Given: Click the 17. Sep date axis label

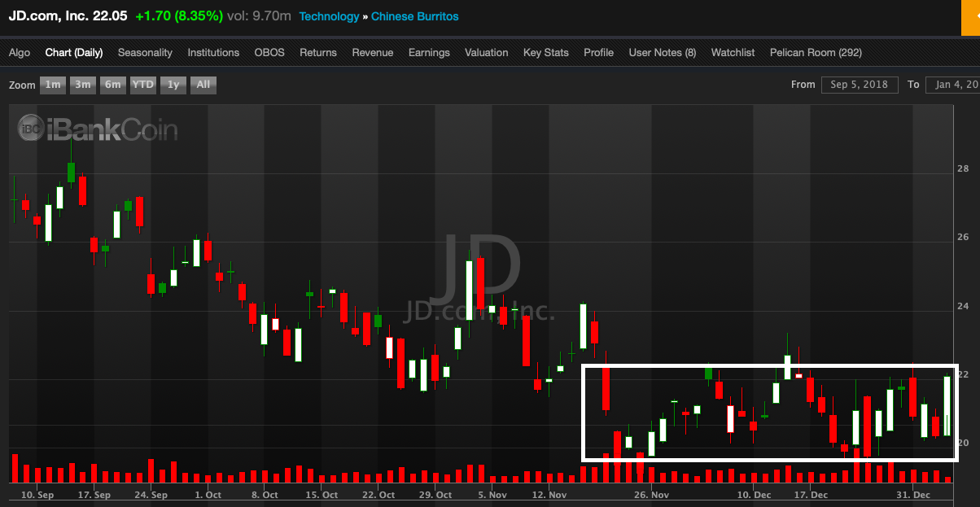Looking at the screenshot, I should point(95,495).
